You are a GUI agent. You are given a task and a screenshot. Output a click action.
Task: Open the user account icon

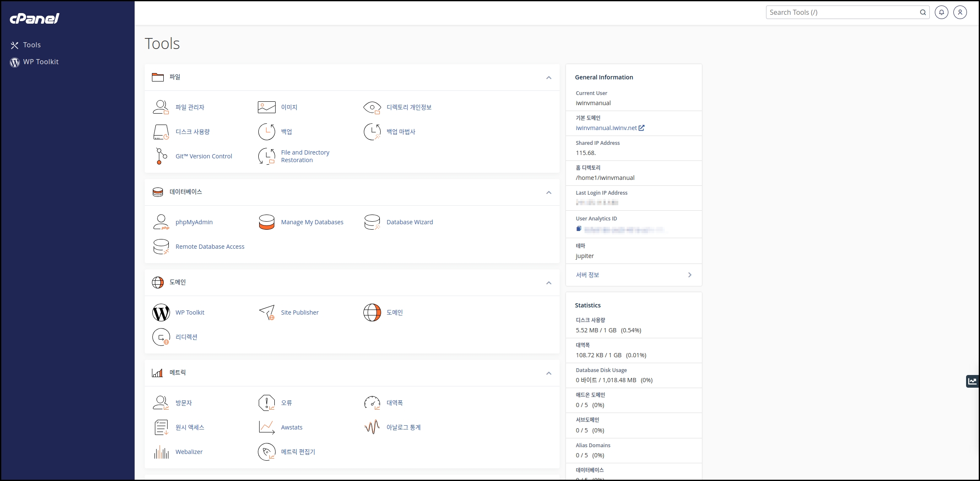(960, 12)
